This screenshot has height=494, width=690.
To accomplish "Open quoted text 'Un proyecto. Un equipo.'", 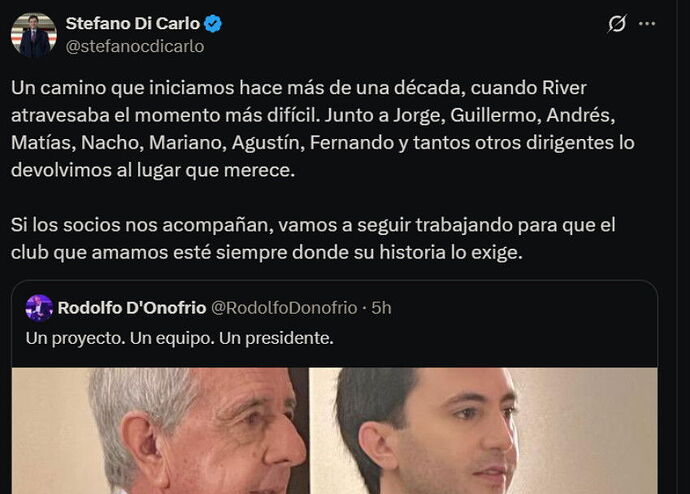I will [x=120, y=338].
